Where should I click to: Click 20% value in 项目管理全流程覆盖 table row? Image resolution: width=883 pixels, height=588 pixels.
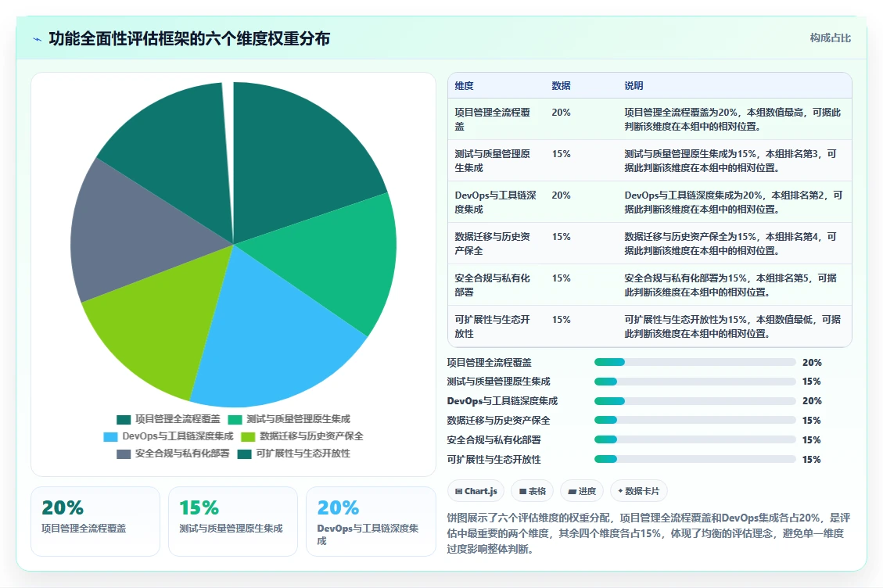(561, 113)
